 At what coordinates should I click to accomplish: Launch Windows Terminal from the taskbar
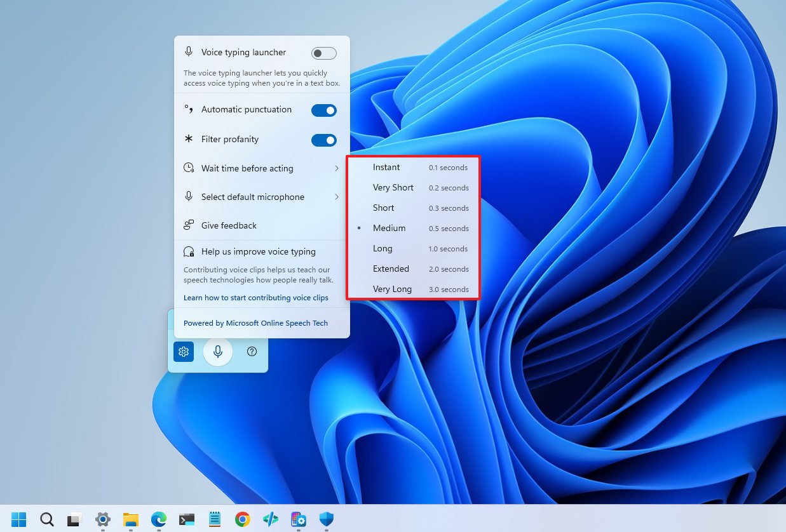(187, 519)
